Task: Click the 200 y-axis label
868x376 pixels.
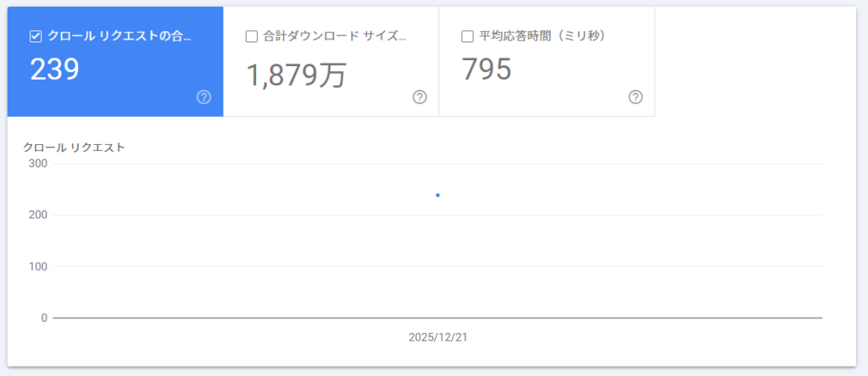Action: (38, 215)
